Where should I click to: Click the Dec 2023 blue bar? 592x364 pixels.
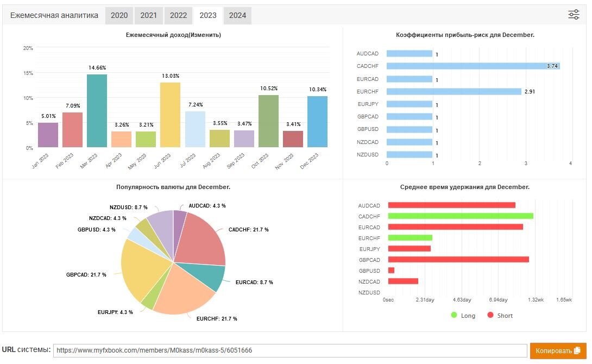(x=318, y=122)
